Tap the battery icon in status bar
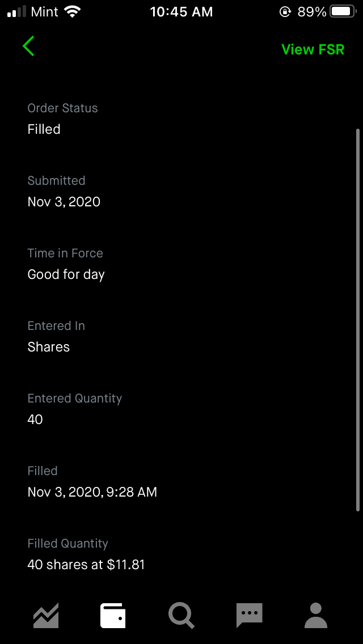Image resolution: width=363 pixels, height=644 pixels. (342, 12)
